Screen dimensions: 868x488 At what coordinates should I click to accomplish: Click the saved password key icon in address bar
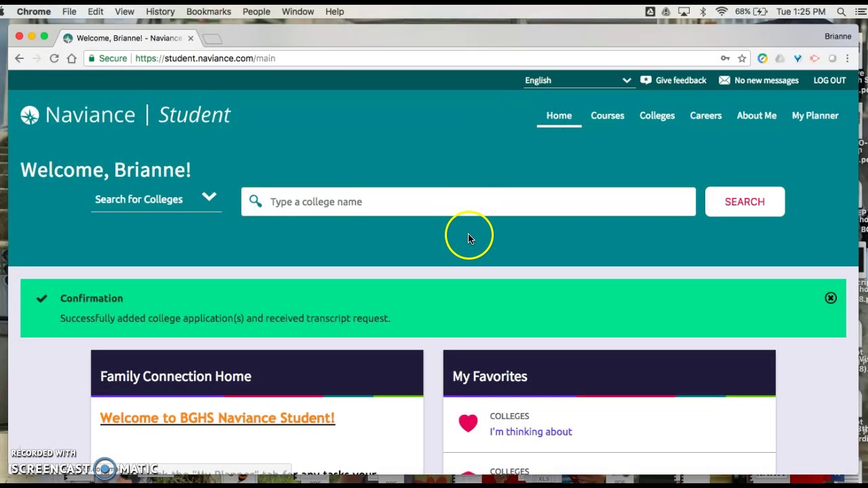tap(725, 58)
